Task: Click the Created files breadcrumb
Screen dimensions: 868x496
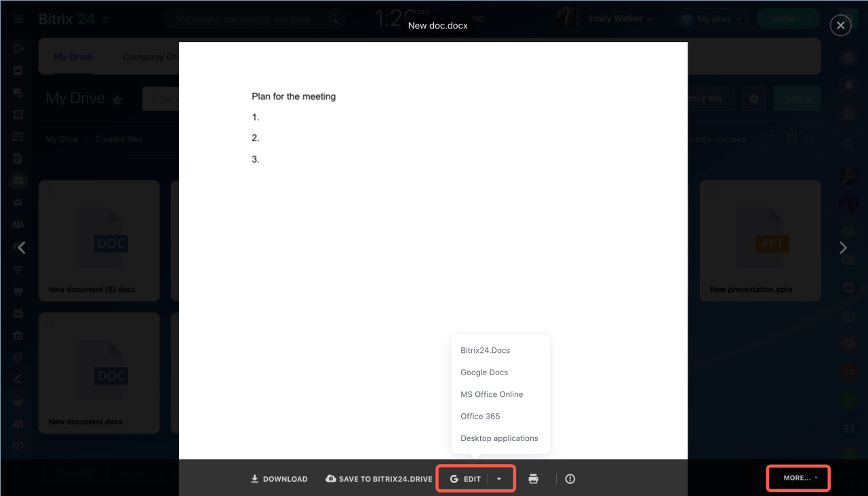Action: coord(119,139)
